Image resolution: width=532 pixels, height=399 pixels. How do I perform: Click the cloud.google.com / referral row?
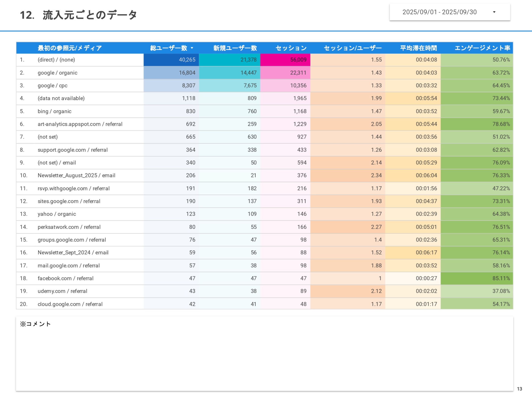70,304
